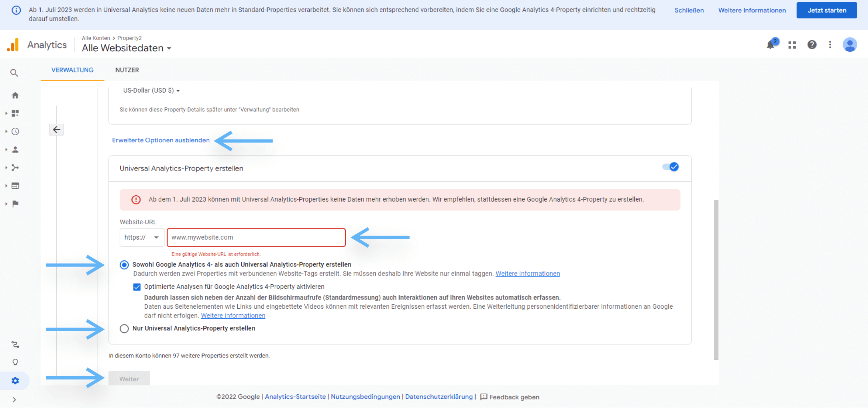
Task: Click Schließen in the banner
Action: click(689, 10)
